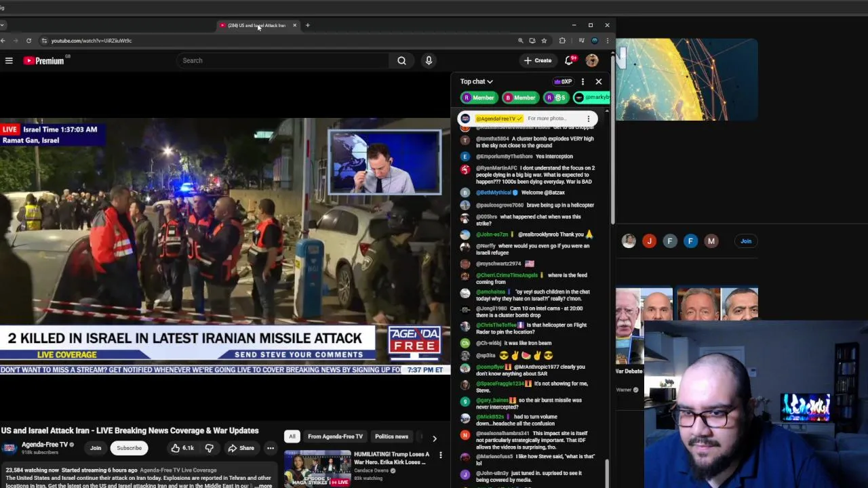Open live chat three-dot options
The width and height of the screenshot is (868, 488).
coord(583,81)
